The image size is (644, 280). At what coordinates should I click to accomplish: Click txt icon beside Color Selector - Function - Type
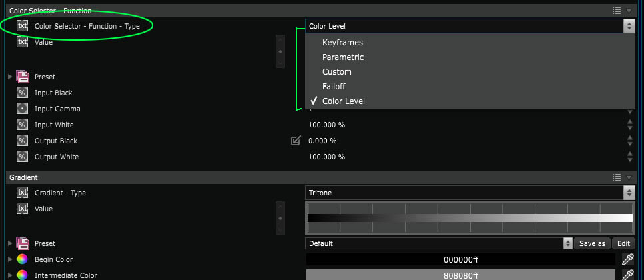[22, 26]
